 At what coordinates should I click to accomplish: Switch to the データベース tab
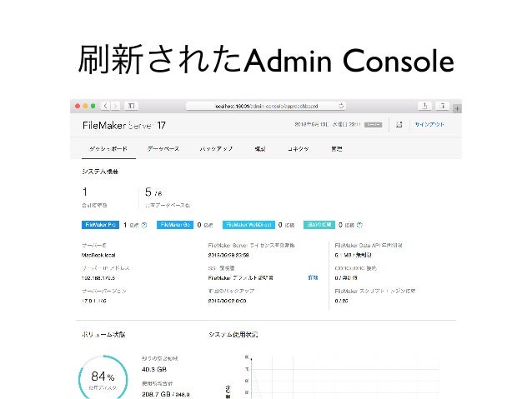tap(163, 149)
